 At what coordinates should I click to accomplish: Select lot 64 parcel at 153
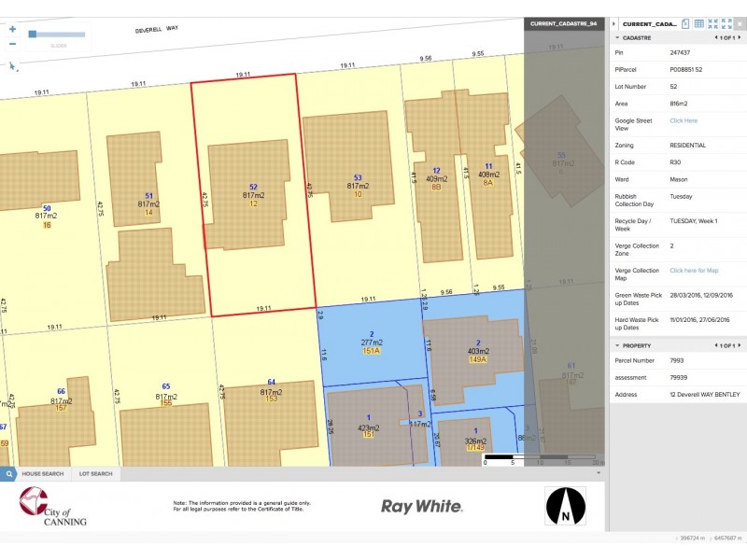click(271, 390)
